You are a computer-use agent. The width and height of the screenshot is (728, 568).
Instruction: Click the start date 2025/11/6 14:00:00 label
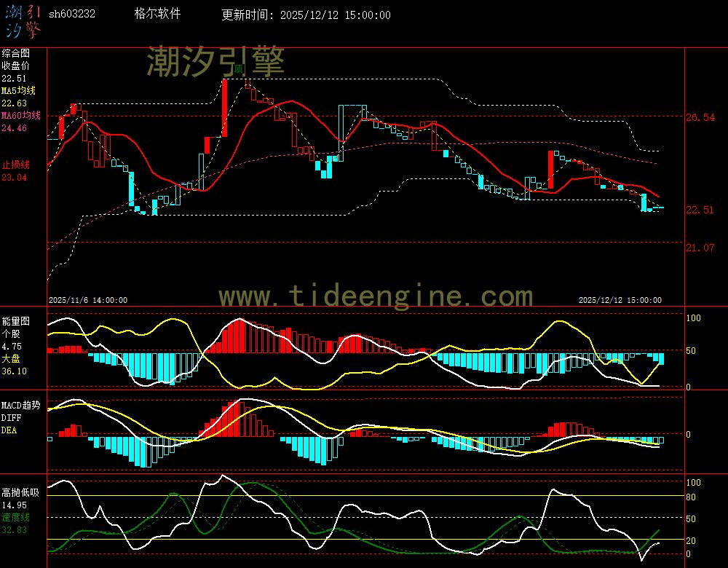point(88,300)
